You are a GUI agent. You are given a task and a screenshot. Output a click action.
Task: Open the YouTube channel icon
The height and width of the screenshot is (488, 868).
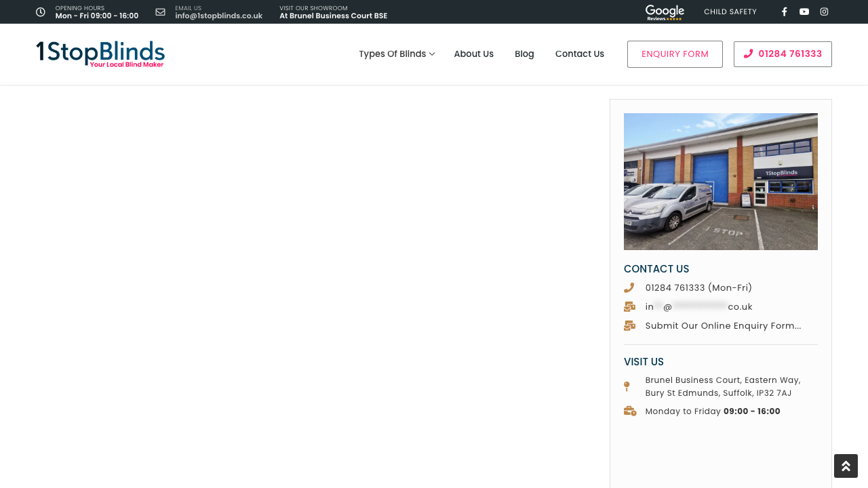tap(803, 11)
